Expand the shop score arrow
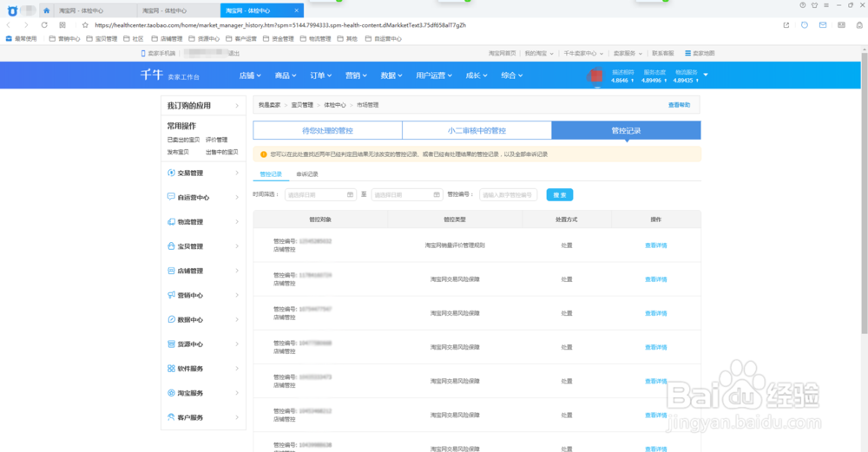Image resolution: width=868 pixels, height=452 pixels. [x=706, y=74]
